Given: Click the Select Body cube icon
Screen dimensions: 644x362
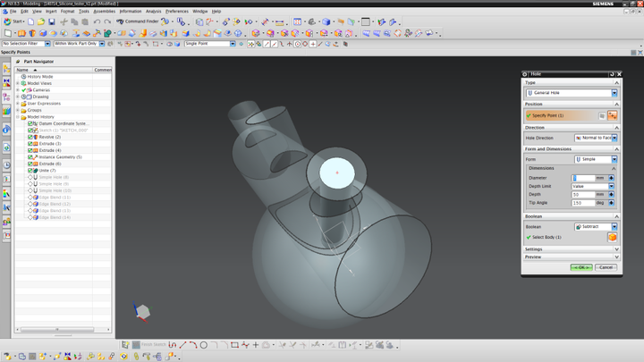Looking at the screenshot, I should coord(613,237).
